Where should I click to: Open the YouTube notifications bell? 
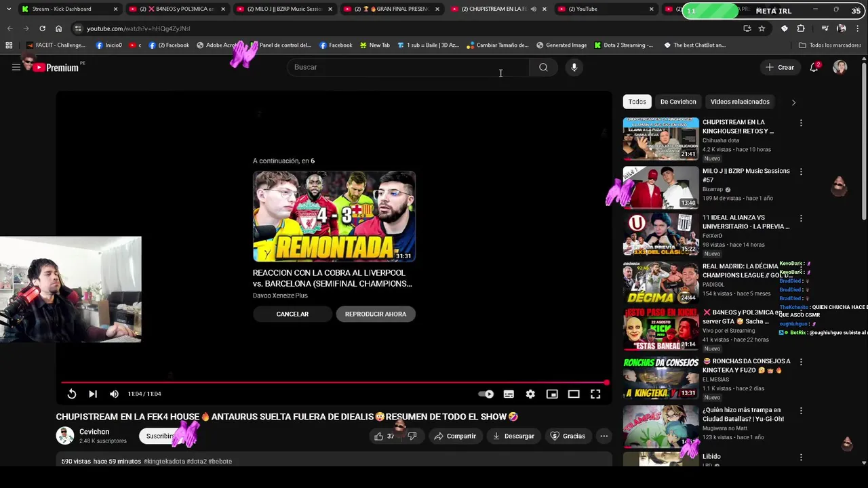tap(814, 67)
